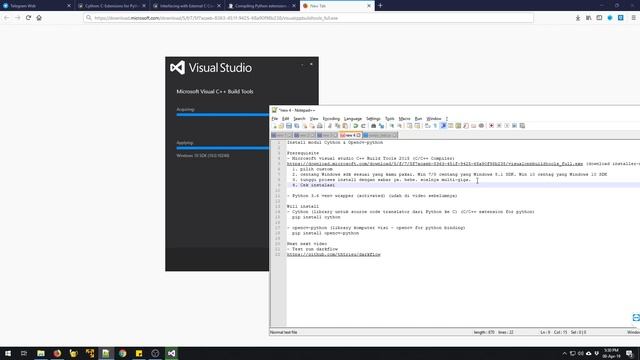This screenshot has width=640, height=360.
Task: Open a new Firefox tab with plus button
Action: coord(380,6)
